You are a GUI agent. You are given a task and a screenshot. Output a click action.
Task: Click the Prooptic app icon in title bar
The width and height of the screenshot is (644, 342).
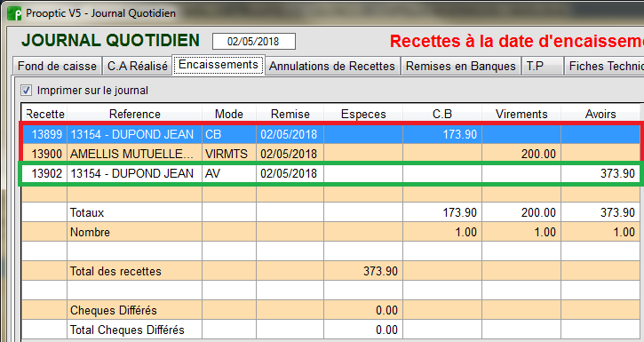point(15,13)
